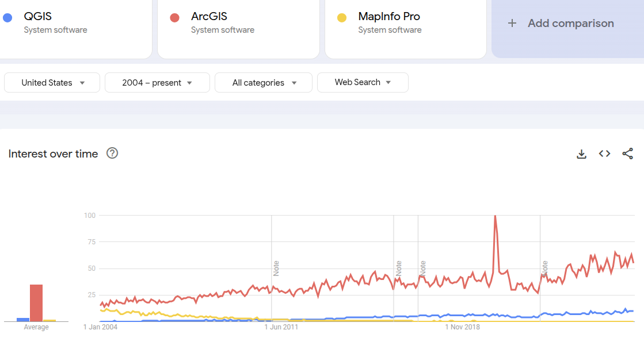The width and height of the screenshot is (644, 353).
Task: Open the Web Search type dropdown
Action: 363,82
